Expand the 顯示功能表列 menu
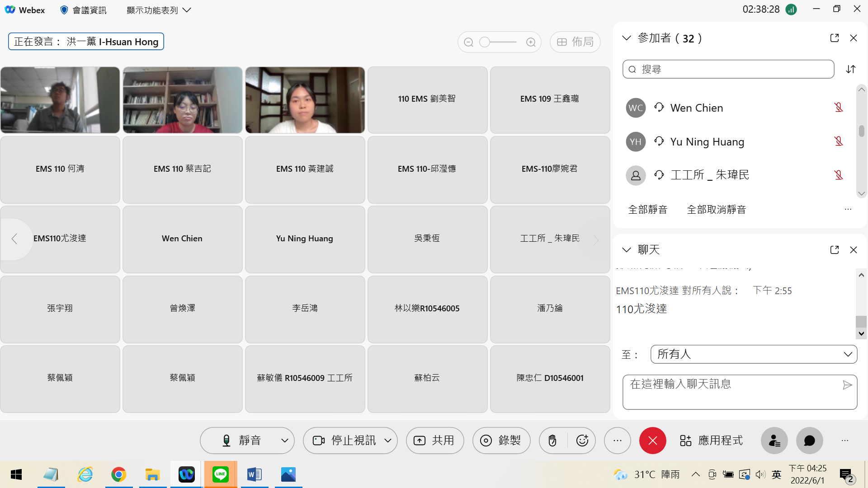Screen dimensions: 868x488 coord(159,10)
